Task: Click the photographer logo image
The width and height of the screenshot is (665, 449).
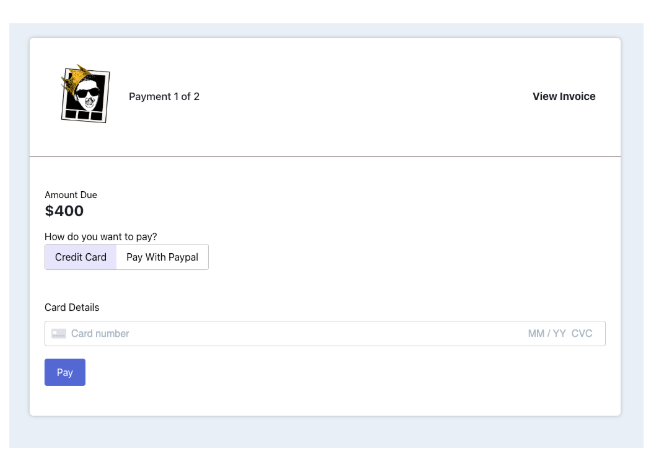Action: click(85, 96)
